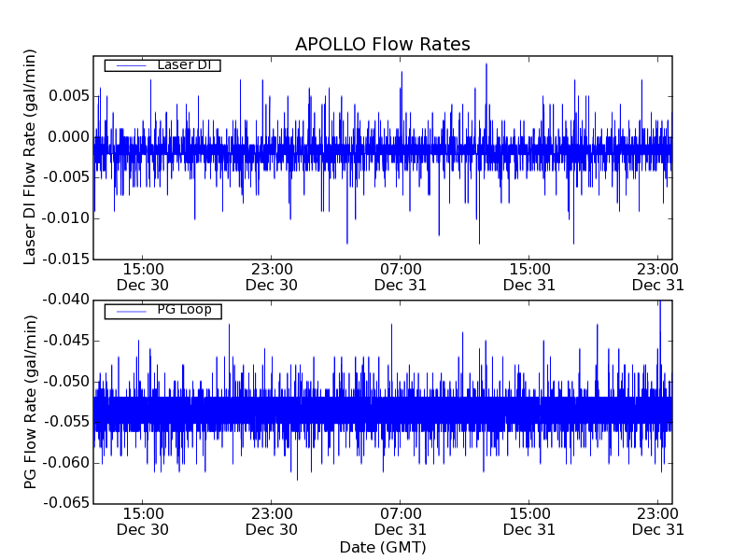Click '23:00 Dec 30' under the PG Loop plot
The width and height of the screenshot is (747, 560).
click(x=272, y=522)
